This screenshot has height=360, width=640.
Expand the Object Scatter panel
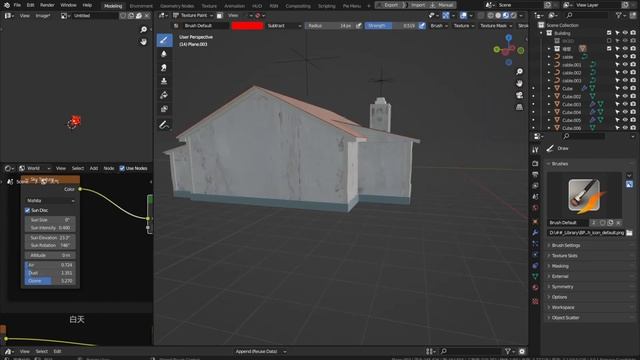point(565,318)
